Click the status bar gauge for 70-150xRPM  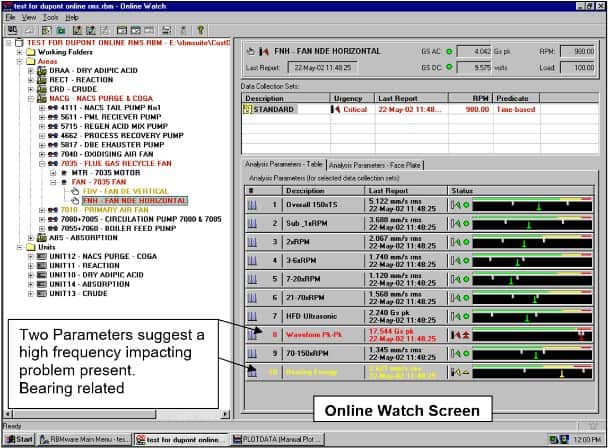pos(532,354)
